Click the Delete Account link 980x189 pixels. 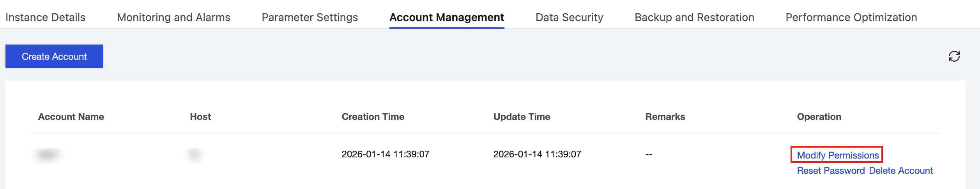coord(901,171)
